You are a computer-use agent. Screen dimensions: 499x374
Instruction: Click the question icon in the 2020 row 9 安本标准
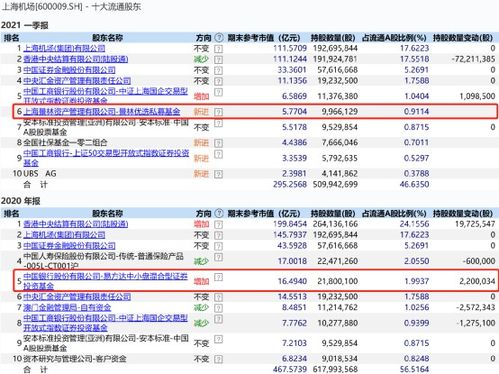(218, 339)
